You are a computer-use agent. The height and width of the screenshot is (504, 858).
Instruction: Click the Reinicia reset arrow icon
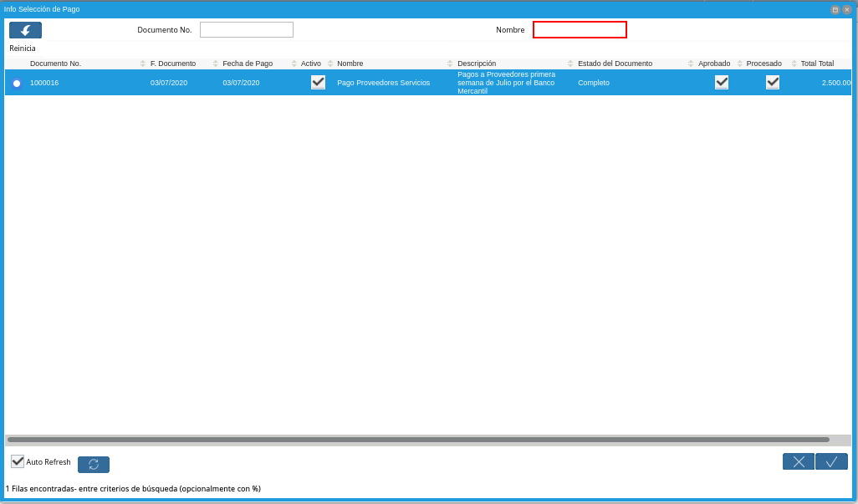(25, 30)
